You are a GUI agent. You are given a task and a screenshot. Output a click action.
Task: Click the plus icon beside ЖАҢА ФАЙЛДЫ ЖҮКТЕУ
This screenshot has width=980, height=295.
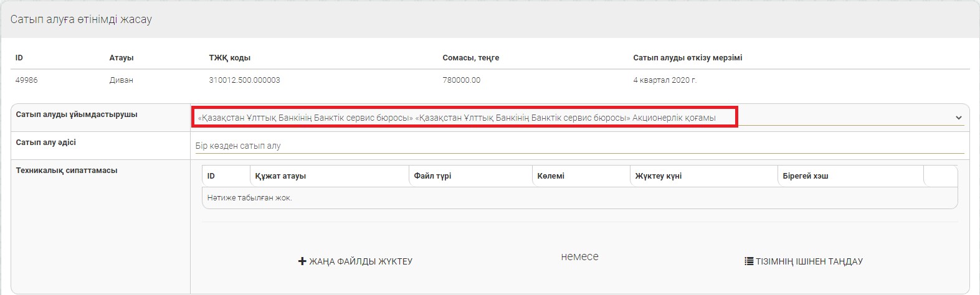click(302, 261)
